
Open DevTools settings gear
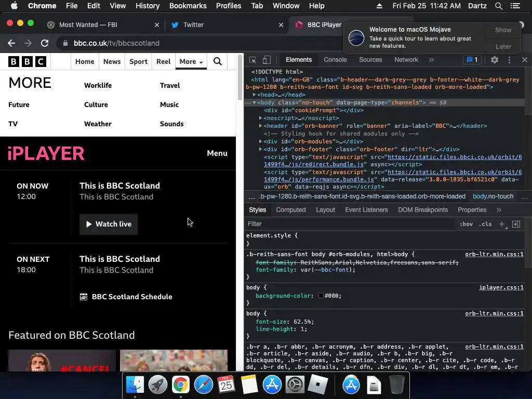[495, 60]
